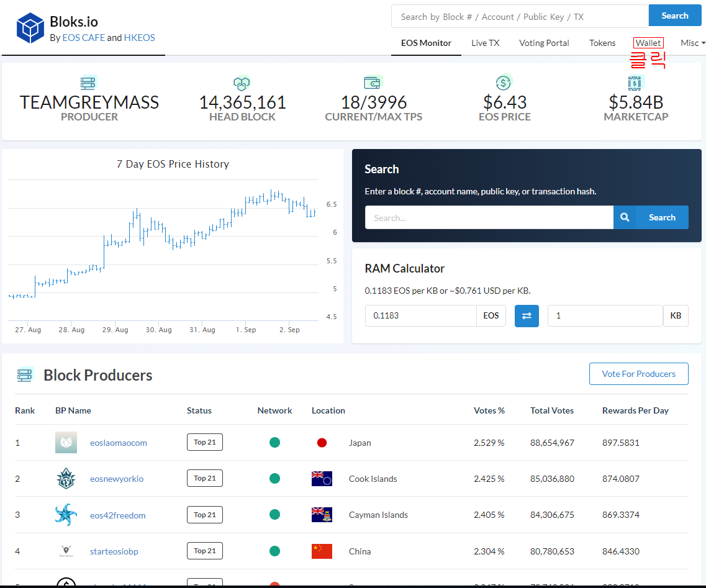This screenshot has height=588, width=706.
Task: Click the Cayman Islands flag icon
Action: (322, 515)
